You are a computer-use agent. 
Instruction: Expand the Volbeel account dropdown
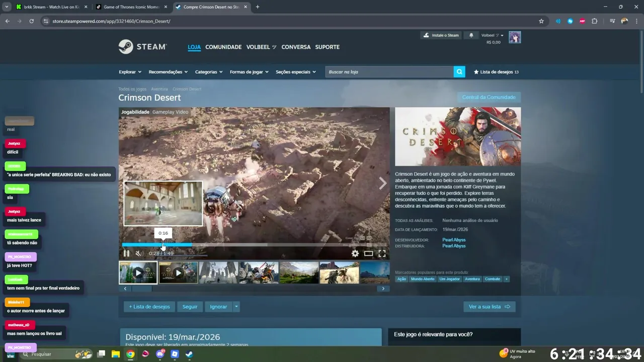492,35
